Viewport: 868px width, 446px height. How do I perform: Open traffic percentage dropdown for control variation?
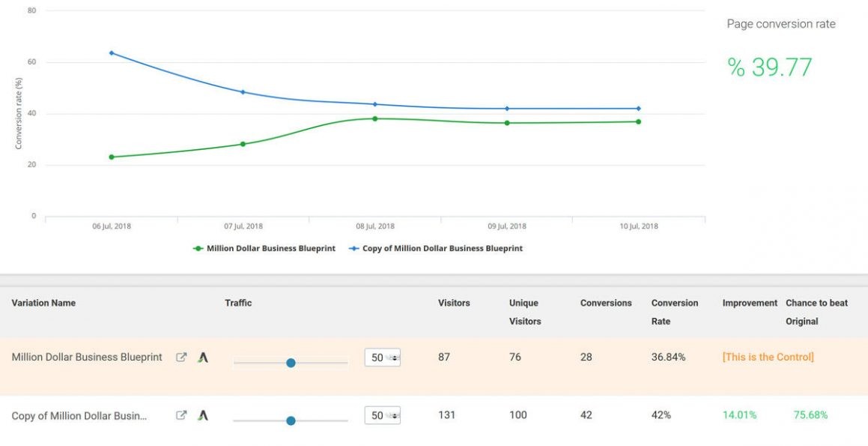coord(383,358)
